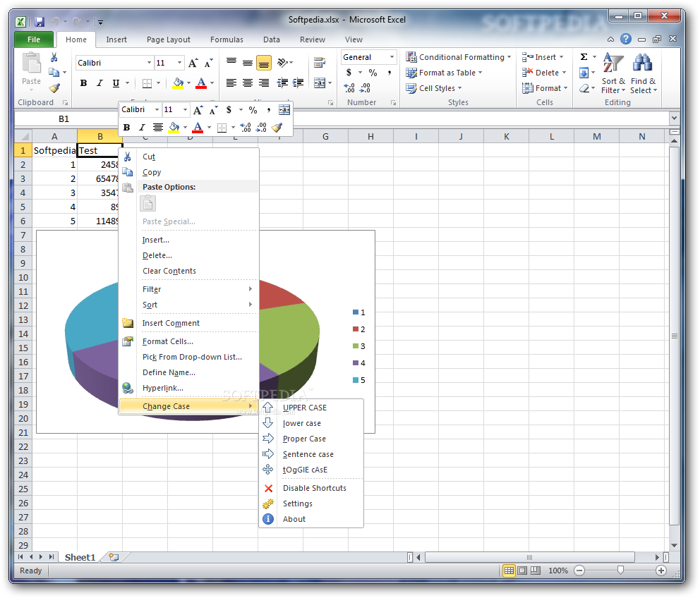Click the Select All corner of the grid
This screenshot has width=700, height=598.
23,136
